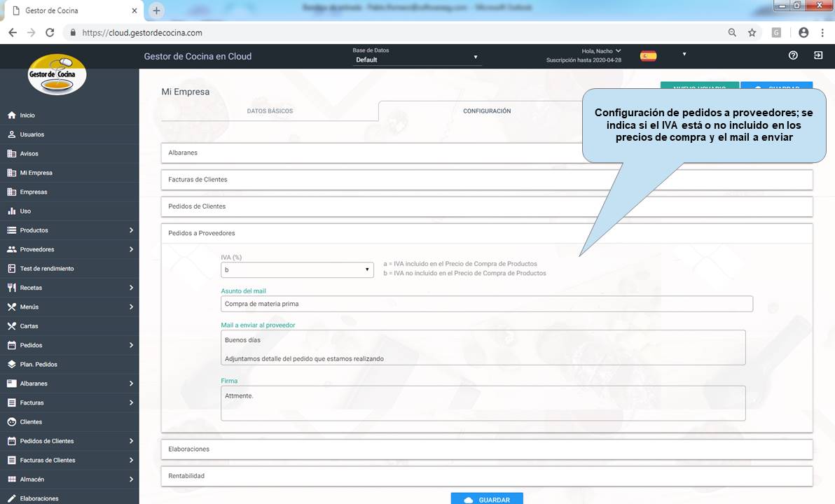Open Usuarios via its person icon
This screenshot has width=835, height=504.
coord(11,134)
